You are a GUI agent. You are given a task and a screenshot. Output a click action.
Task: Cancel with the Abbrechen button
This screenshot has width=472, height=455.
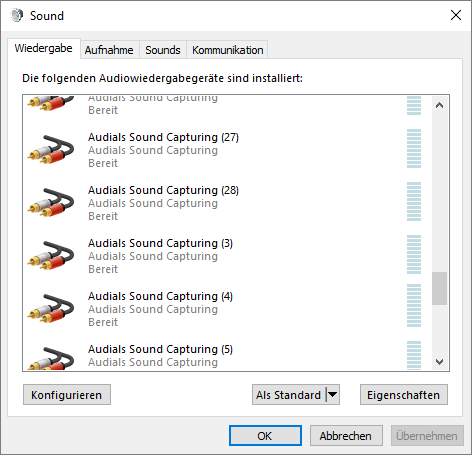tap(346, 436)
